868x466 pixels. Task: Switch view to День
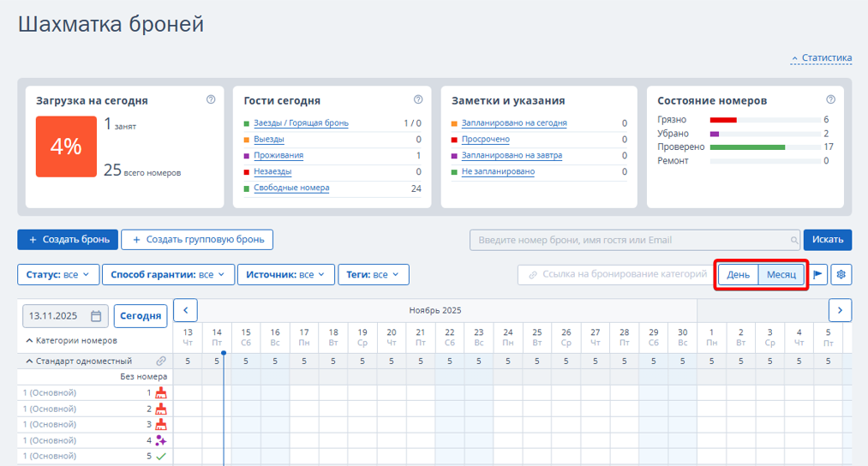click(x=738, y=274)
